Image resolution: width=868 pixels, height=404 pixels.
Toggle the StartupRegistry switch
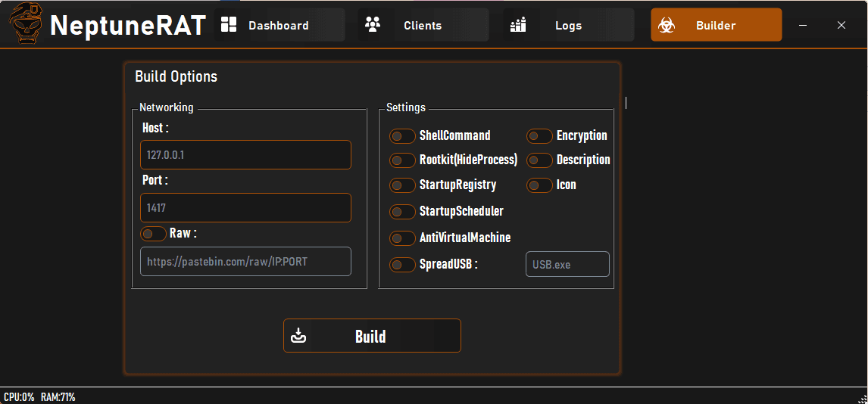click(x=402, y=185)
